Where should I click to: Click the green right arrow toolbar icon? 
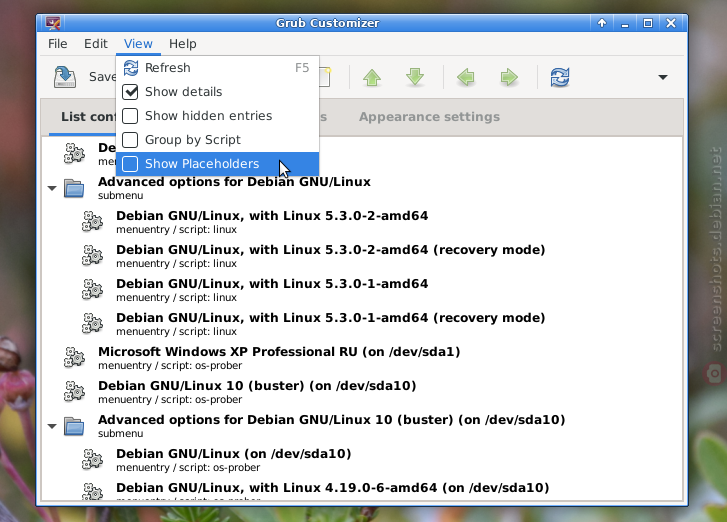[509, 77]
